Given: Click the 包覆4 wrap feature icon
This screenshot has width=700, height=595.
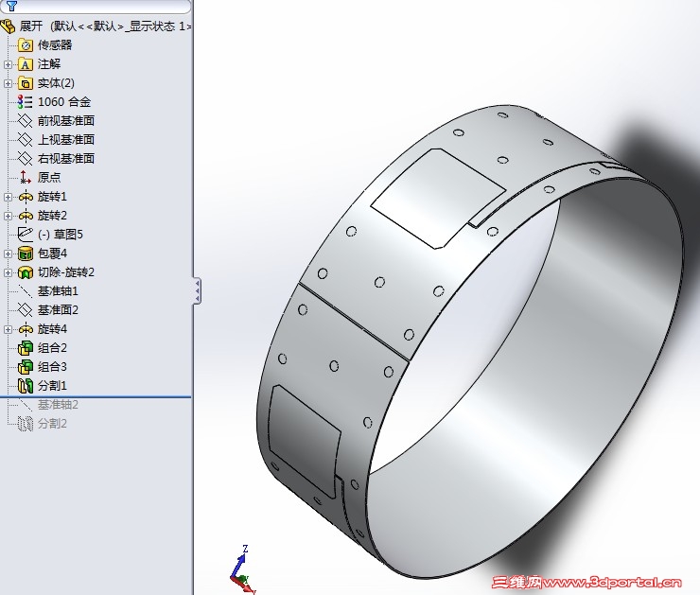Looking at the screenshot, I should [x=26, y=254].
